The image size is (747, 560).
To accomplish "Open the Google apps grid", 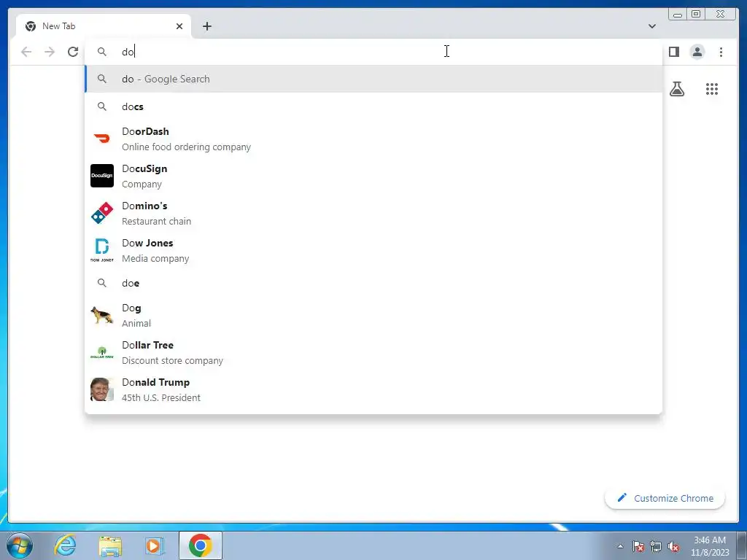I will [x=712, y=89].
